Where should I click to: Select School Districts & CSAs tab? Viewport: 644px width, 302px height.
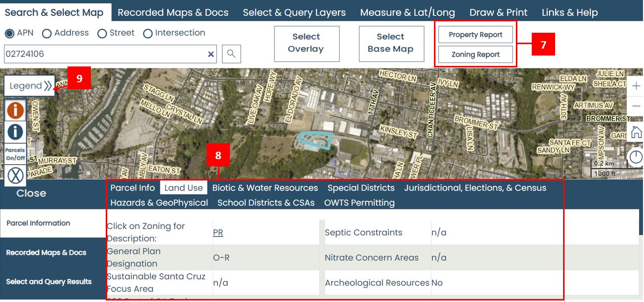[x=266, y=202]
